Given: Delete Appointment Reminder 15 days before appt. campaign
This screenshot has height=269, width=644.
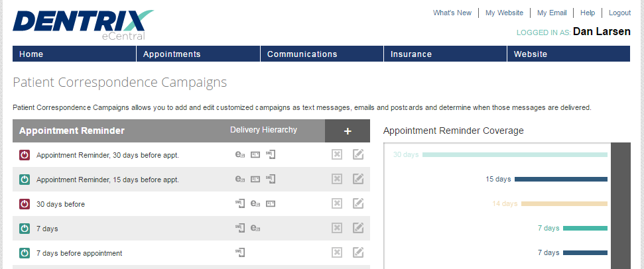Looking at the screenshot, I should click(337, 179).
